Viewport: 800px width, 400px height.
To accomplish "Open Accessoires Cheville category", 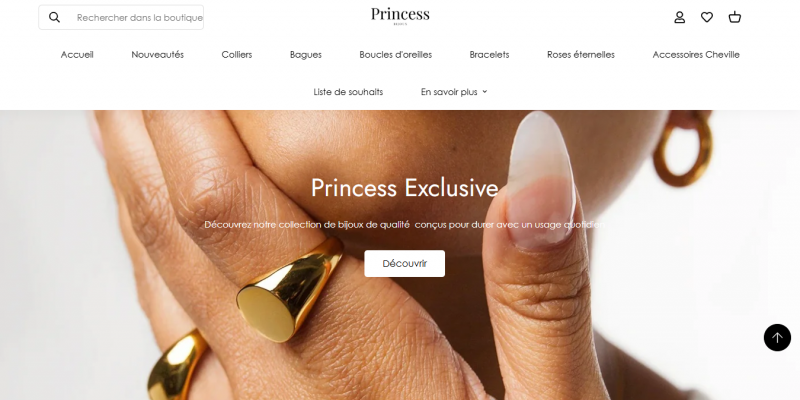I will [696, 55].
